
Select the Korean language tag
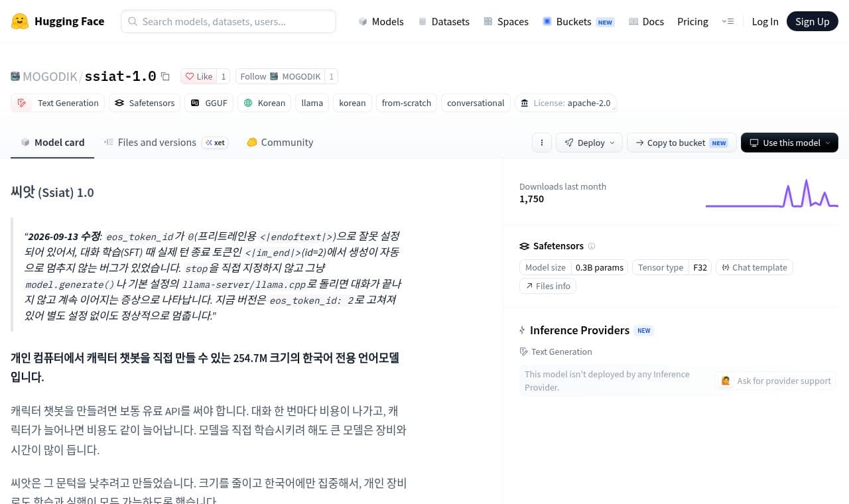pos(264,103)
